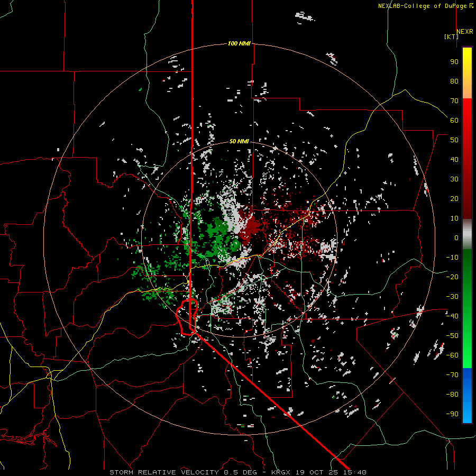This screenshot has width=476, height=476.
Task: Click the bright red segment of color bar
Action: pos(467,112)
